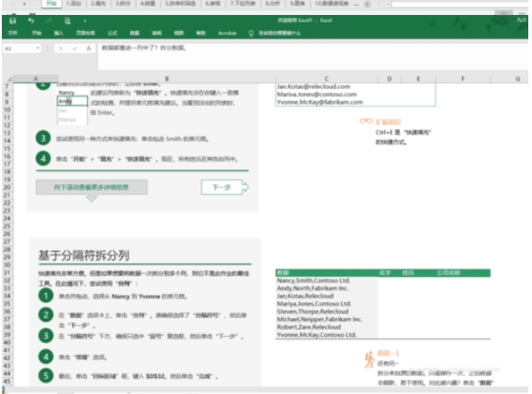This screenshot has width=532, height=394.
Task: Click the Cancel (X) formula bar icon
Action: pos(61,49)
